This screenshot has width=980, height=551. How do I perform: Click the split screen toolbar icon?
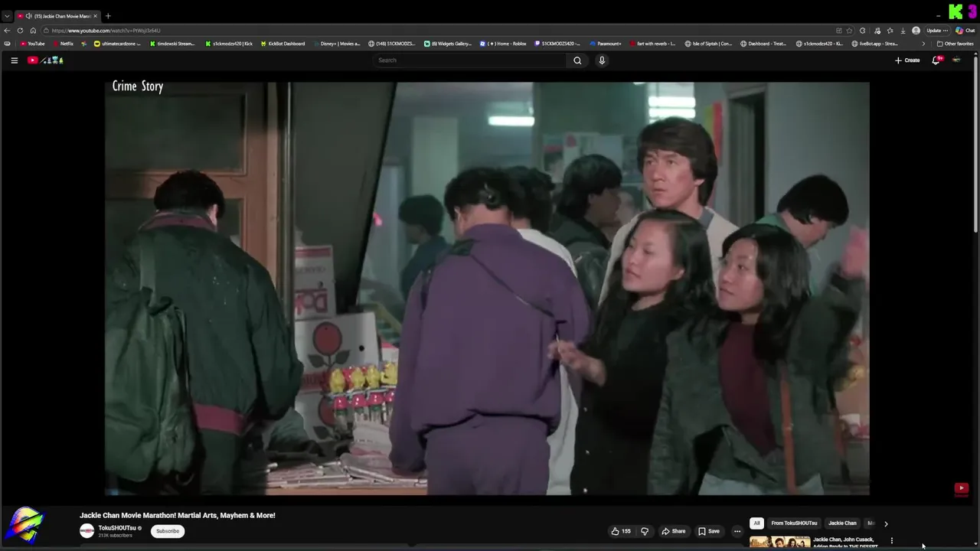pos(839,31)
